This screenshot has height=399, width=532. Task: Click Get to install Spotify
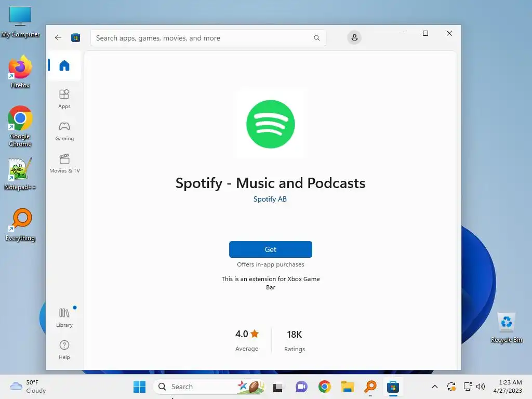(x=270, y=249)
